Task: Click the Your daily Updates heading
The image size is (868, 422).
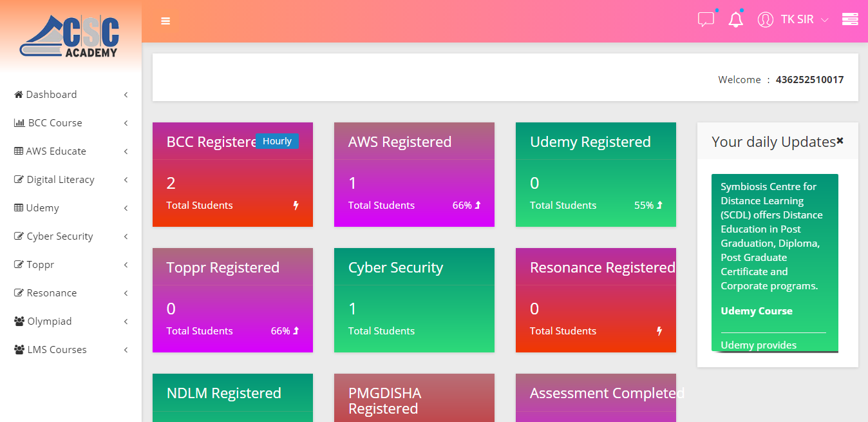Action: point(773,142)
